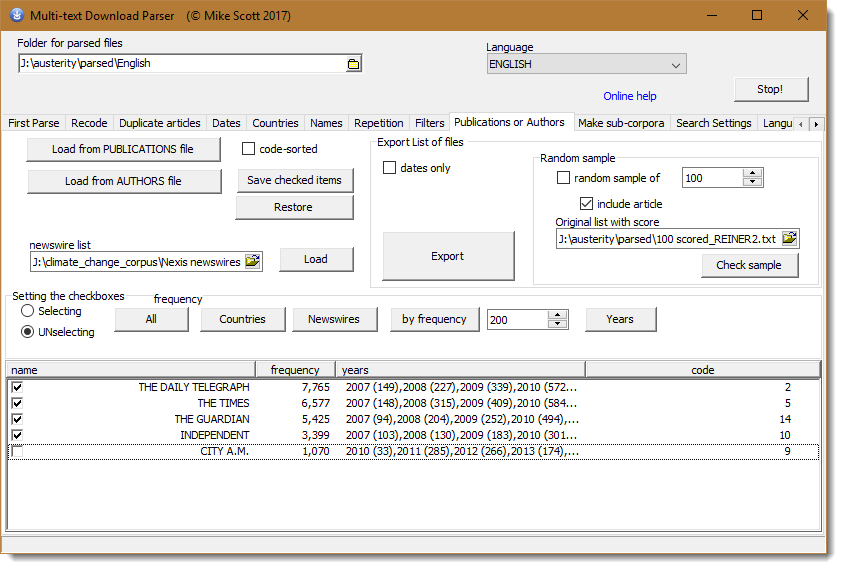Check the CITY A.M. row checkbox

click(x=17, y=452)
